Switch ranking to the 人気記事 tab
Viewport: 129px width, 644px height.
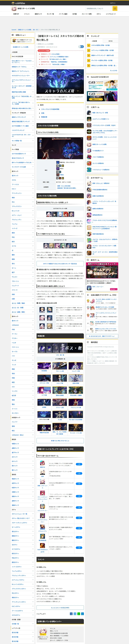click(x=94, y=41)
